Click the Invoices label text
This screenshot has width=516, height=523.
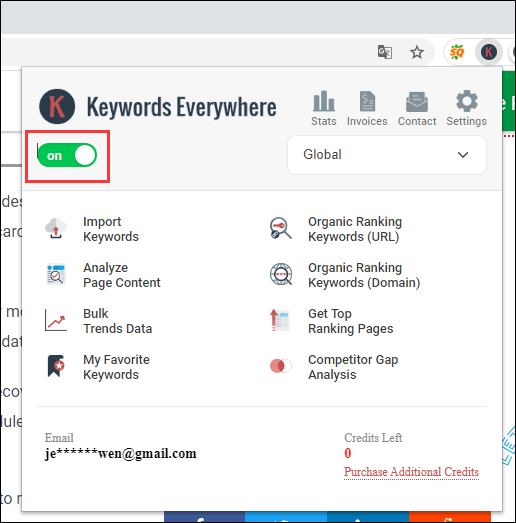pyautogui.click(x=367, y=121)
